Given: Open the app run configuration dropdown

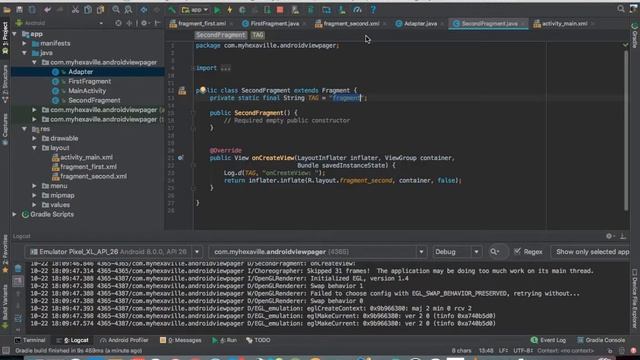Looking at the screenshot, I should tap(195, 9).
